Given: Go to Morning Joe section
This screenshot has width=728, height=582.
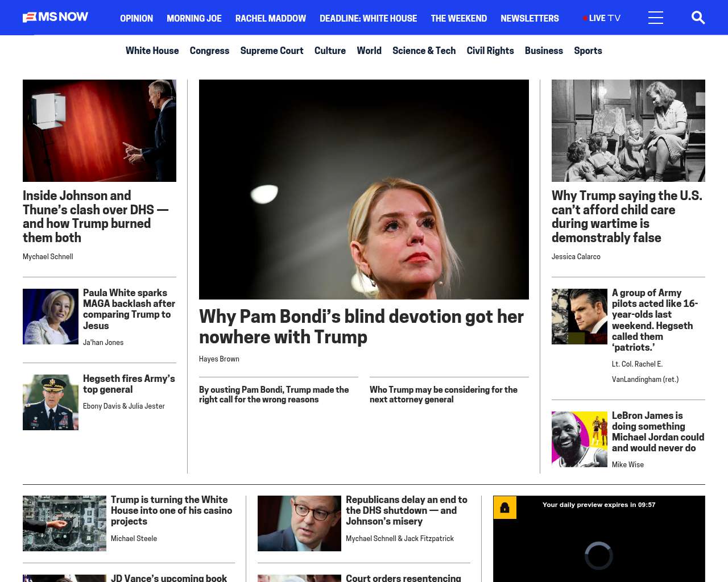Looking at the screenshot, I should pos(194,18).
